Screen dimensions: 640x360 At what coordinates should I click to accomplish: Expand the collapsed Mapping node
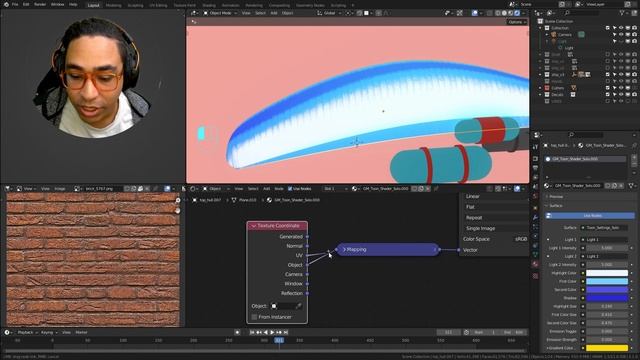pyautogui.click(x=344, y=249)
